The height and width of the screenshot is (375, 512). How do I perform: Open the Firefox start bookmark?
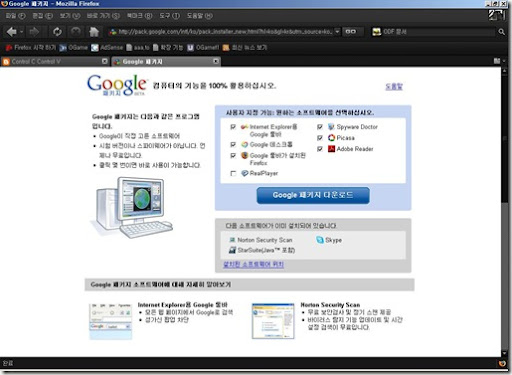click(31, 48)
